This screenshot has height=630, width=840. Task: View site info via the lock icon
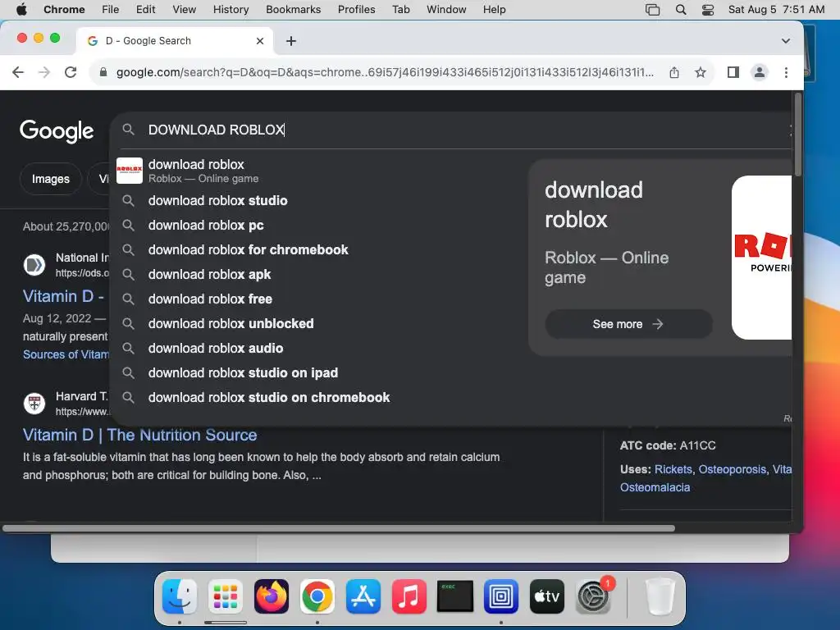tap(103, 72)
